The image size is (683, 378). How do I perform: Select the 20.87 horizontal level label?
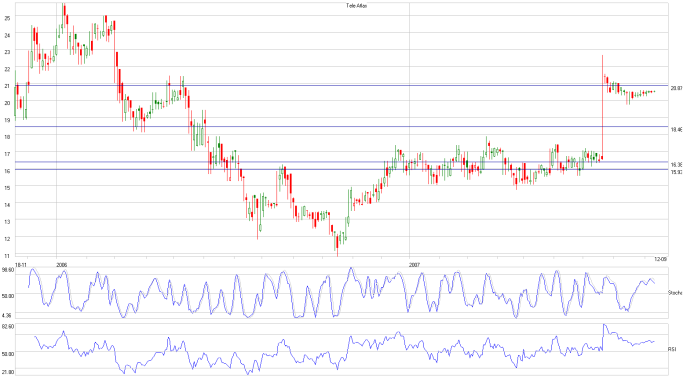(676, 88)
